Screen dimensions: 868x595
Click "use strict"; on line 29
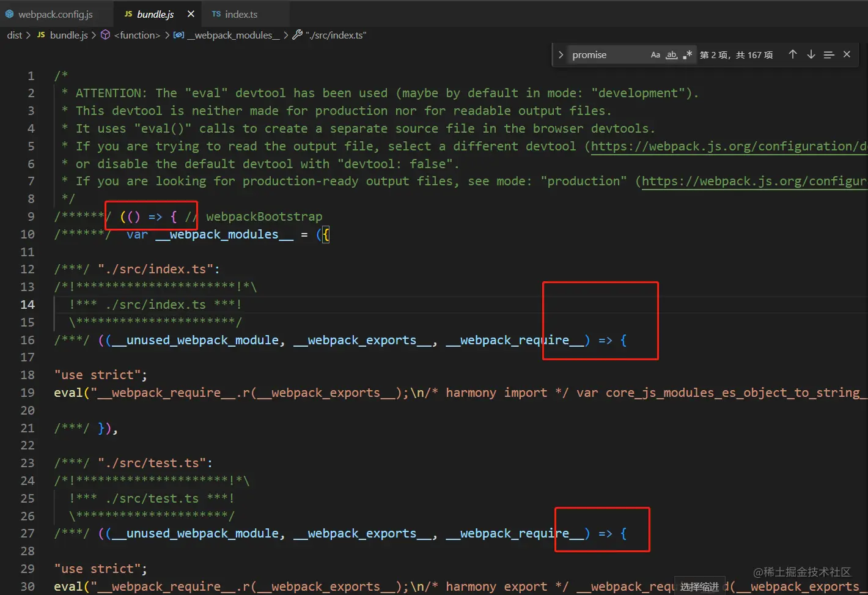pos(101,569)
